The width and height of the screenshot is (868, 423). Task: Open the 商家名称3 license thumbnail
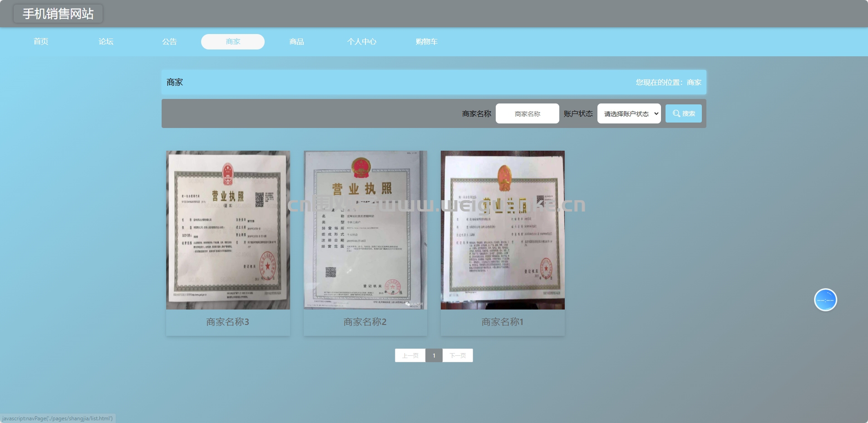tap(228, 230)
